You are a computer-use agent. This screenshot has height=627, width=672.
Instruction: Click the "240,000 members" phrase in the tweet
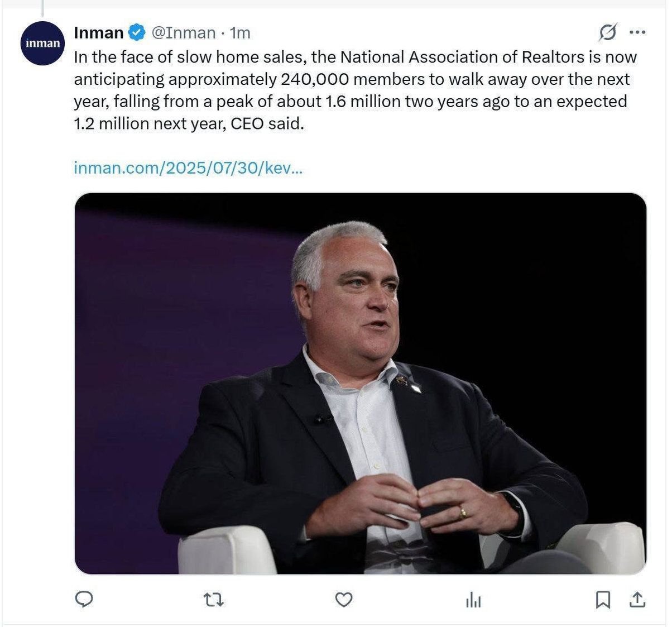click(351, 79)
